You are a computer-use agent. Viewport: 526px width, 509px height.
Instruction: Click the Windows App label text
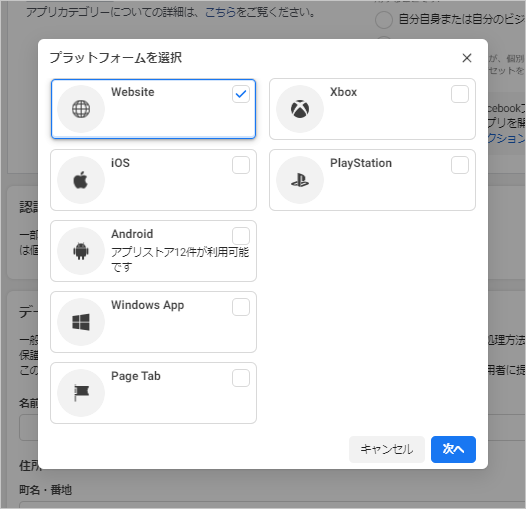pos(148,305)
